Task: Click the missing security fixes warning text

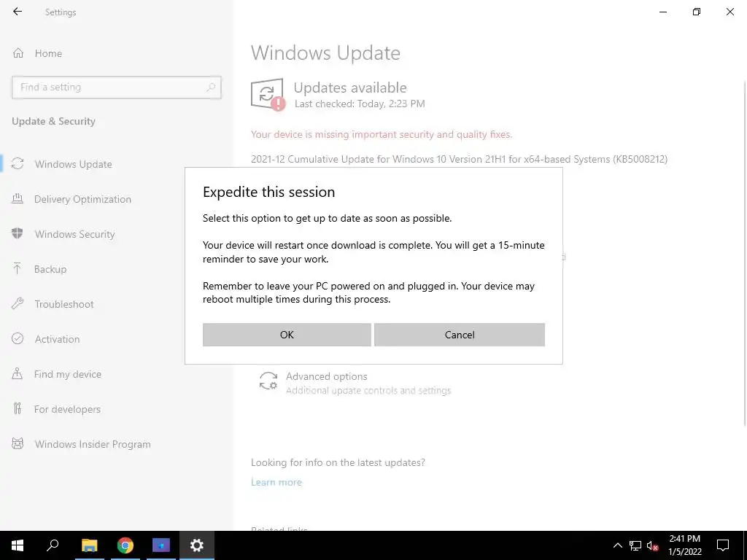Action: tap(381, 134)
